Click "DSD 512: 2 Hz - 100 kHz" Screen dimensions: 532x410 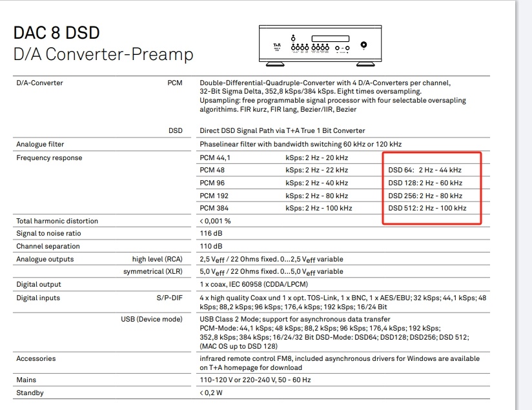(427, 208)
